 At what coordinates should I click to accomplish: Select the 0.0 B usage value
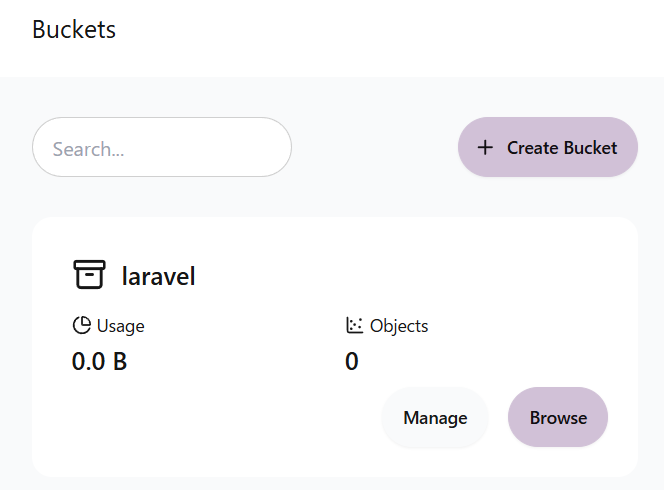point(99,361)
